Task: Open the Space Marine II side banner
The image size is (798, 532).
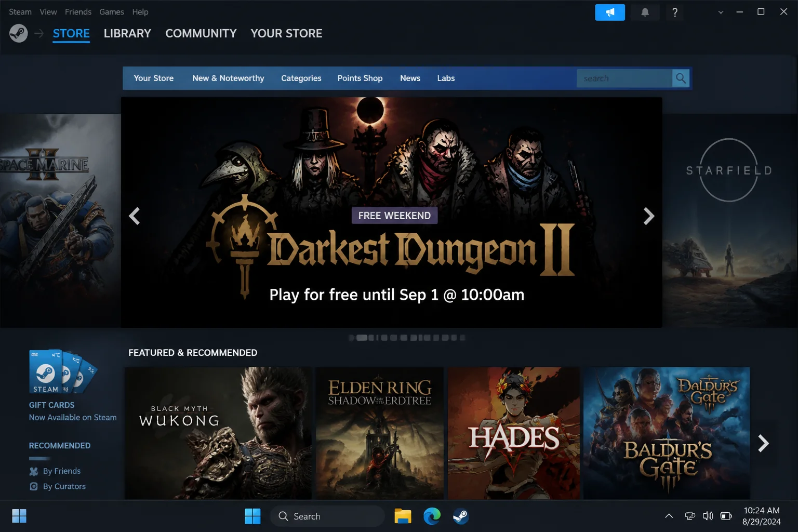Action: click(x=60, y=220)
